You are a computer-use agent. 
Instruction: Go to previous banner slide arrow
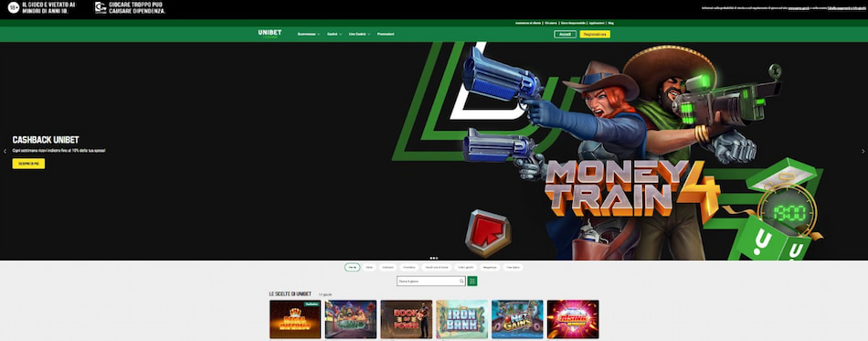coord(5,151)
